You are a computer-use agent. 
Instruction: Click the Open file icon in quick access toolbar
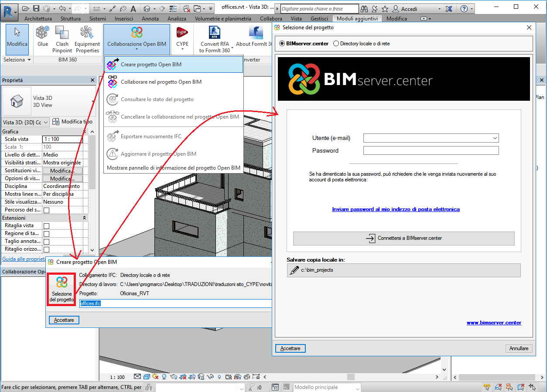(26, 8)
